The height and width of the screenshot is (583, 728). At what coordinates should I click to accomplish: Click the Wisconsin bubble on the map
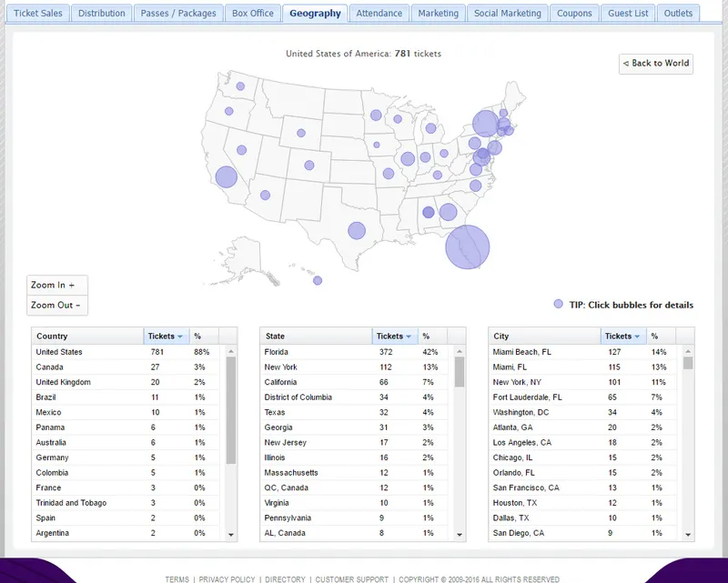(398, 119)
